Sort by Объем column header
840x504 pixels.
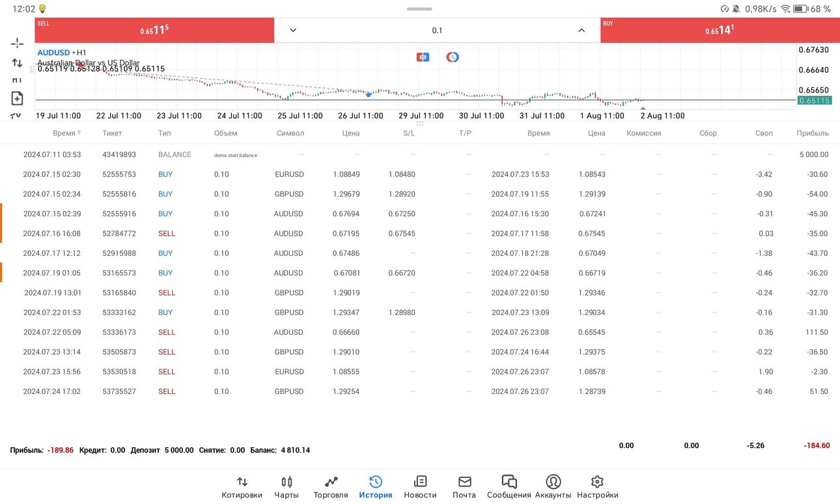tap(225, 133)
